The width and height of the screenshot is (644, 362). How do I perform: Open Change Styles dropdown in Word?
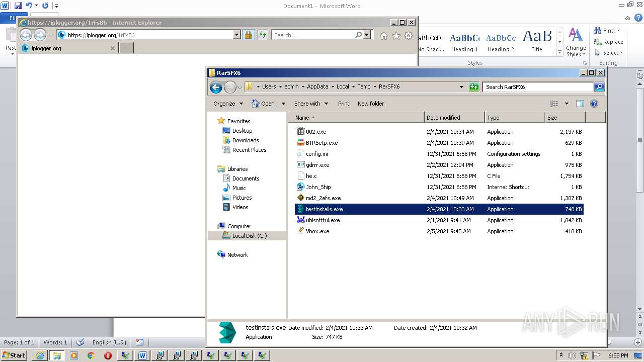coord(576,42)
